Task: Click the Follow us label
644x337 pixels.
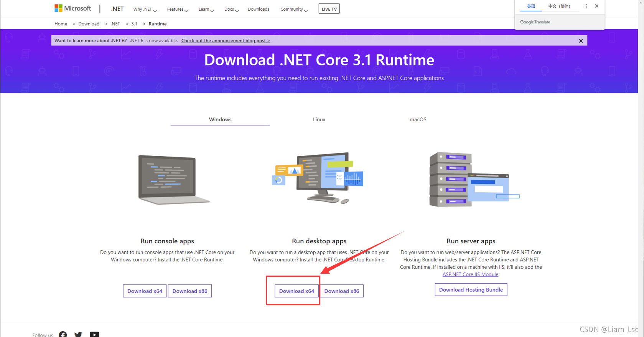Action: pos(43,335)
